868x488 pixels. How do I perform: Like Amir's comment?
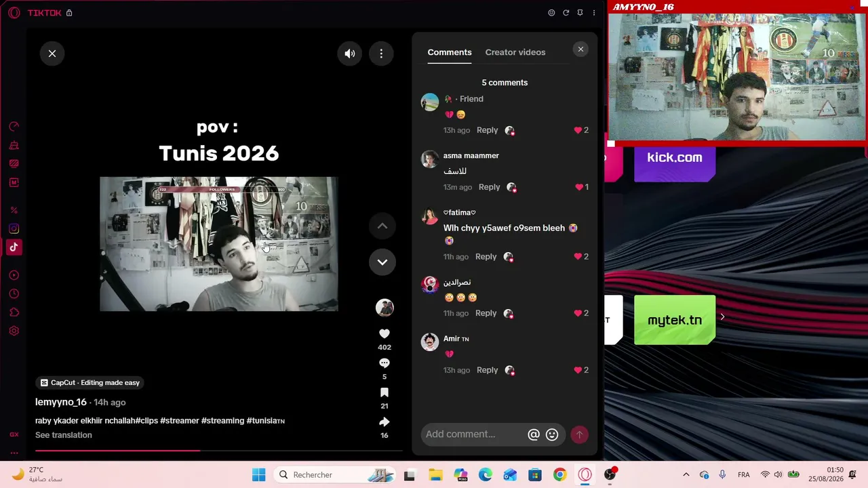578,370
